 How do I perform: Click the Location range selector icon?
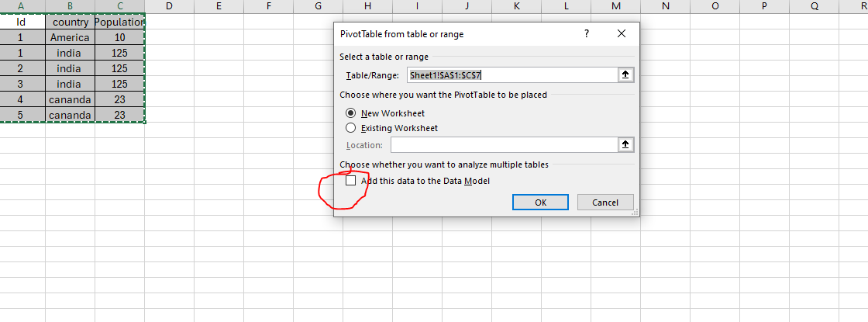click(625, 145)
